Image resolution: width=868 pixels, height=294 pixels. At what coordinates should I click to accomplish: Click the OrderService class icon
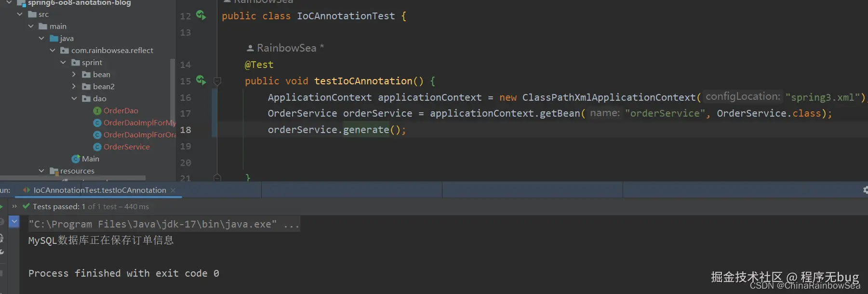click(x=97, y=147)
